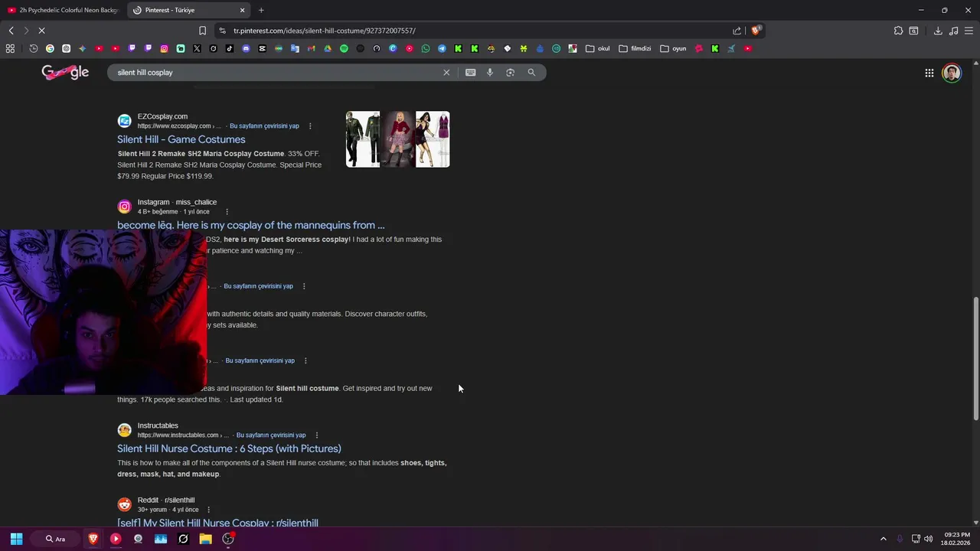
Task: Open My Silent Hill Nurse Cosplay Reddit link
Action: coord(217,523)
